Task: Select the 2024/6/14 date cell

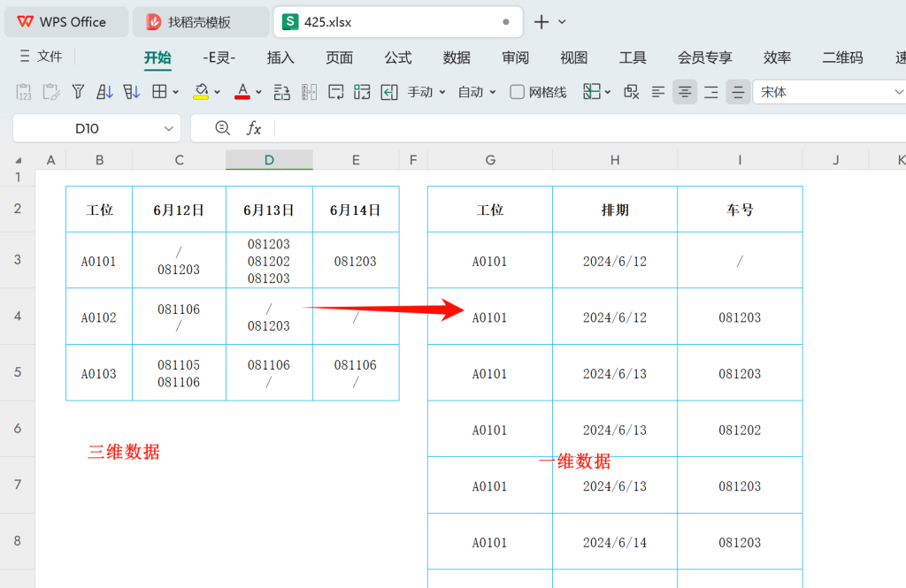Action: click(615, 542)
